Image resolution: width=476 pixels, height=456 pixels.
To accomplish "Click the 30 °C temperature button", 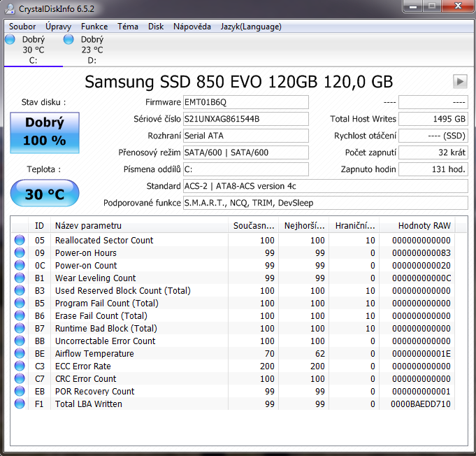I will (45, 194).
